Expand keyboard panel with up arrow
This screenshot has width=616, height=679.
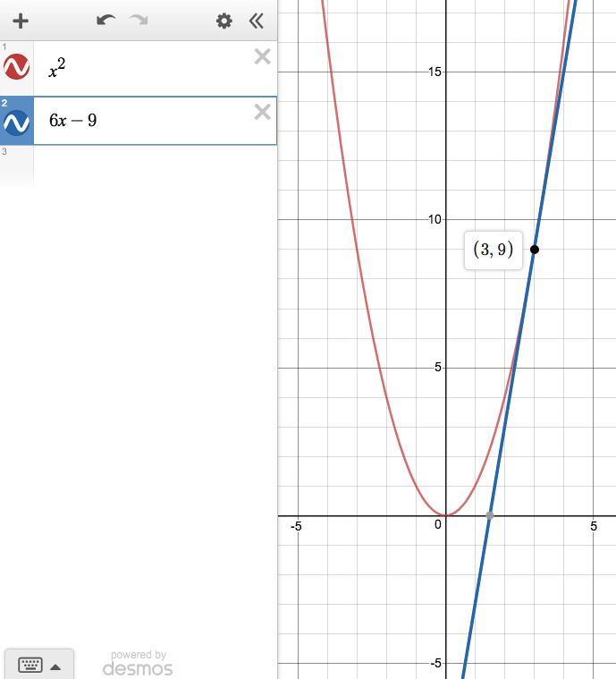point(55,666)
